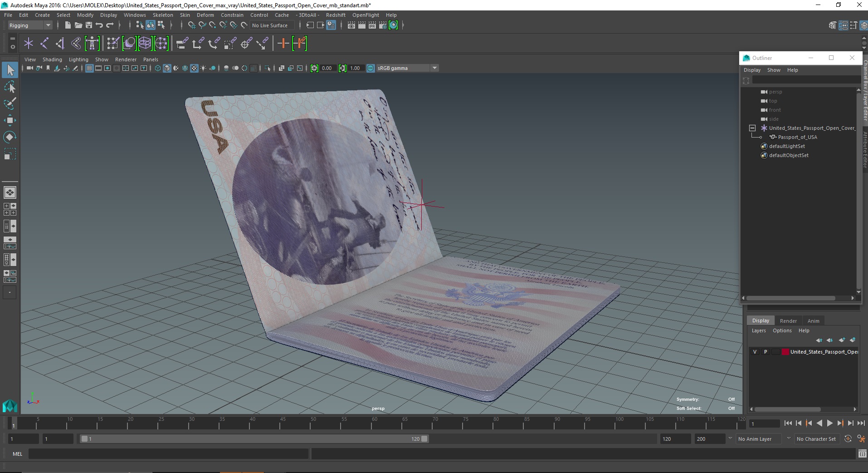Open Render View clapperboard icon
Viewport: 868px width, 473px height.
pyautogui.click(x=351, y=25)
